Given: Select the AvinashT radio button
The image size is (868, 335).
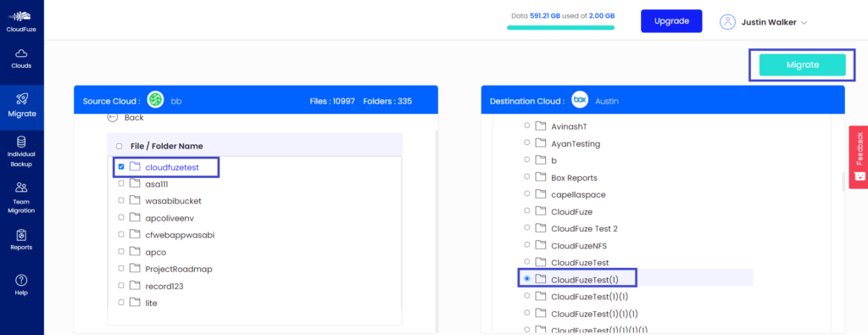Looking at the screenshot, I should pos(526,126).
